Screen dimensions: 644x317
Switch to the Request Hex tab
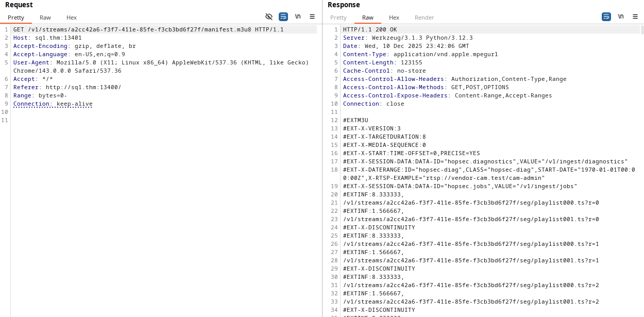72,18
